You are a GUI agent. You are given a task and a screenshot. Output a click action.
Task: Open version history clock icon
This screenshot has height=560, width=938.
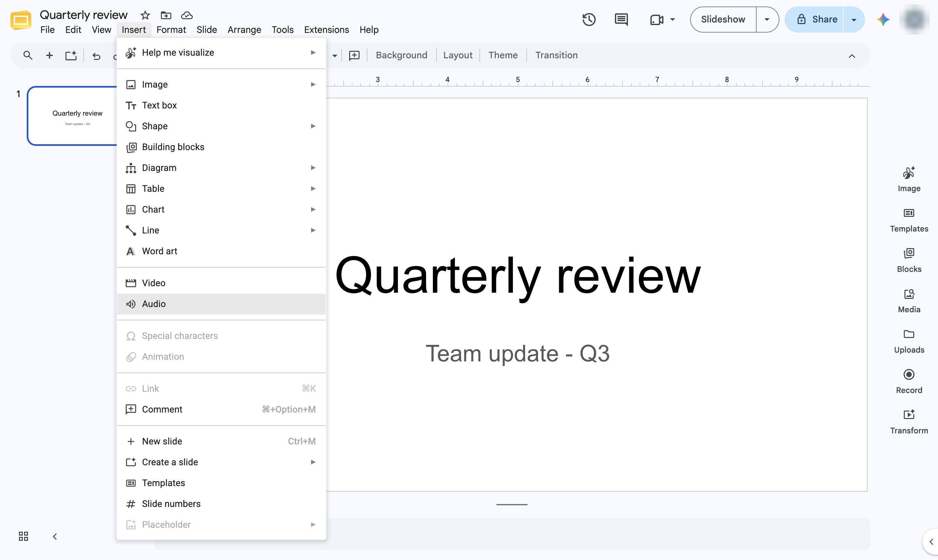pos(589,19)
